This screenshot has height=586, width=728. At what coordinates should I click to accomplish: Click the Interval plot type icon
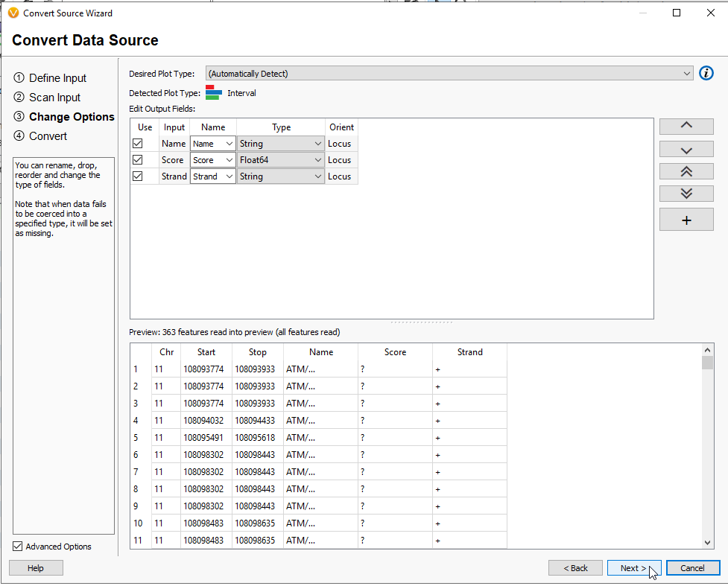point(215,92)
